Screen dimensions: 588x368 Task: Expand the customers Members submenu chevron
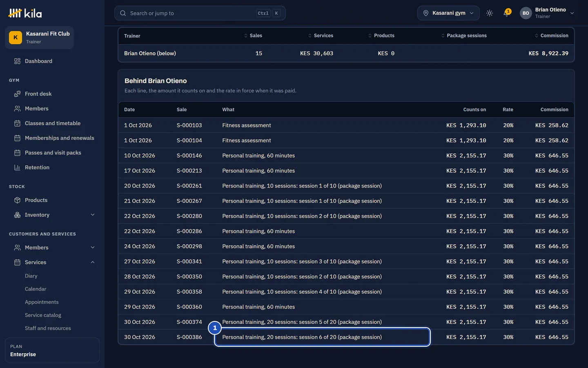click(x=93, y=247)
